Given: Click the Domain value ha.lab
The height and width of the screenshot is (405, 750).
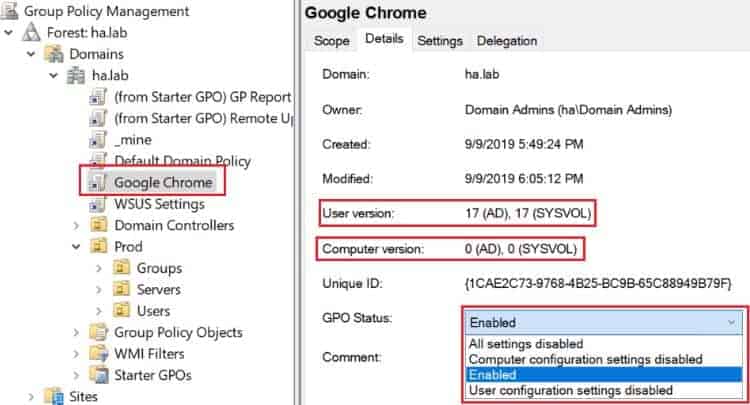Looking at the screenshot, I should (x=482, y=74).
